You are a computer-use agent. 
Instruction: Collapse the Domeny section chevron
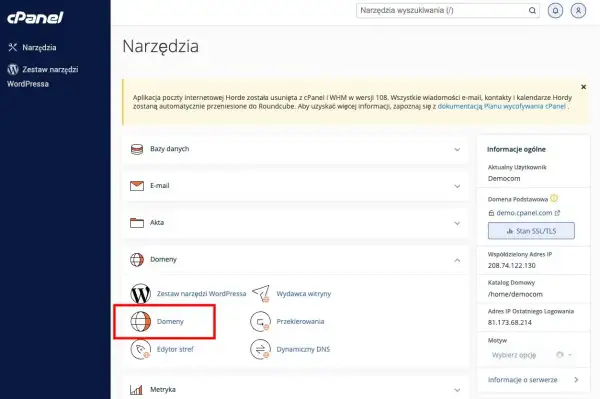457,260
